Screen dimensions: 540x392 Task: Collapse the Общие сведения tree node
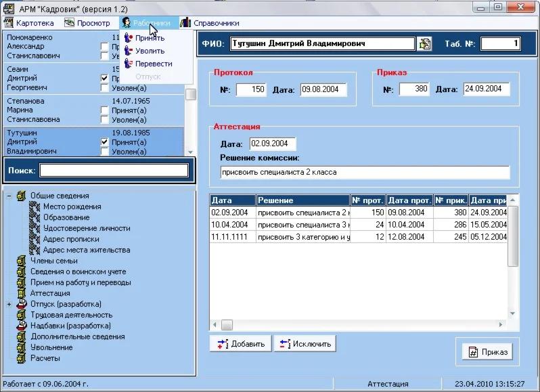coord(9,196)
